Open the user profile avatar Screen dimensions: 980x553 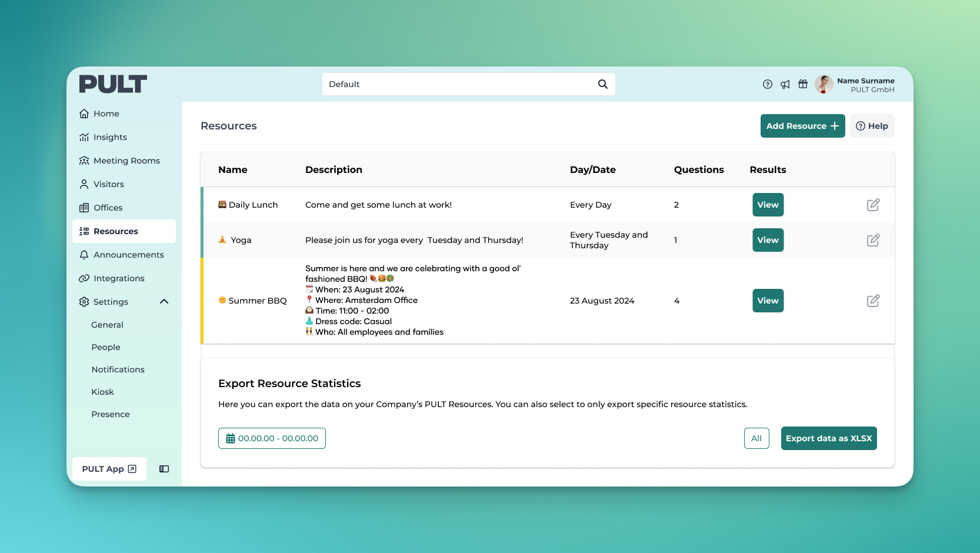pyautogui.click(x=824, y=84)
